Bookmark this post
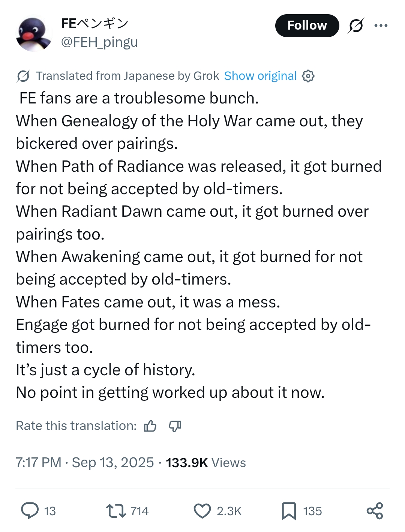The height and width of the screenshot is (532, 405). click(x=289, y=511)
